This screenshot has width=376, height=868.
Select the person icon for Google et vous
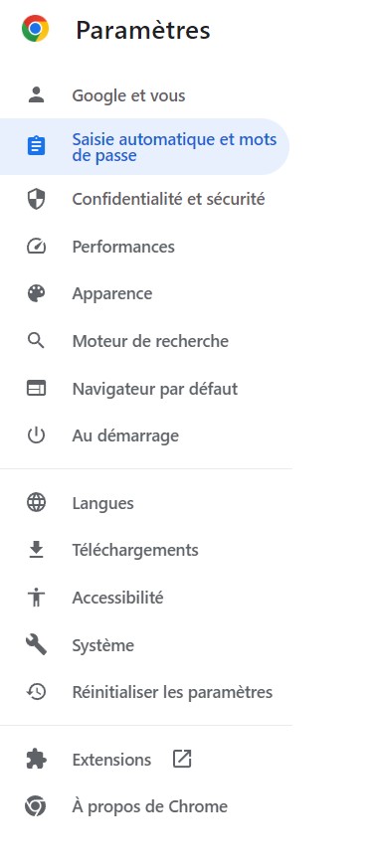(x=36, y=94)
